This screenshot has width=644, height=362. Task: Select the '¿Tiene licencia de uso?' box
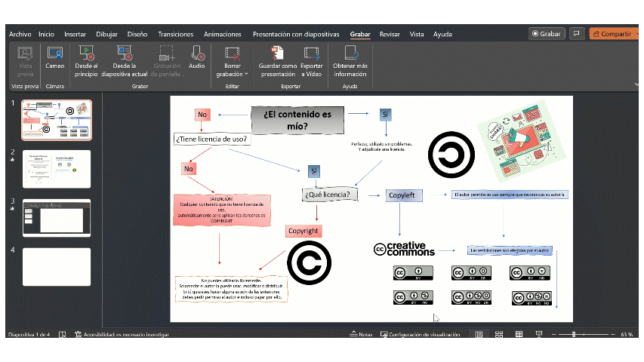(x=211, y=139)
